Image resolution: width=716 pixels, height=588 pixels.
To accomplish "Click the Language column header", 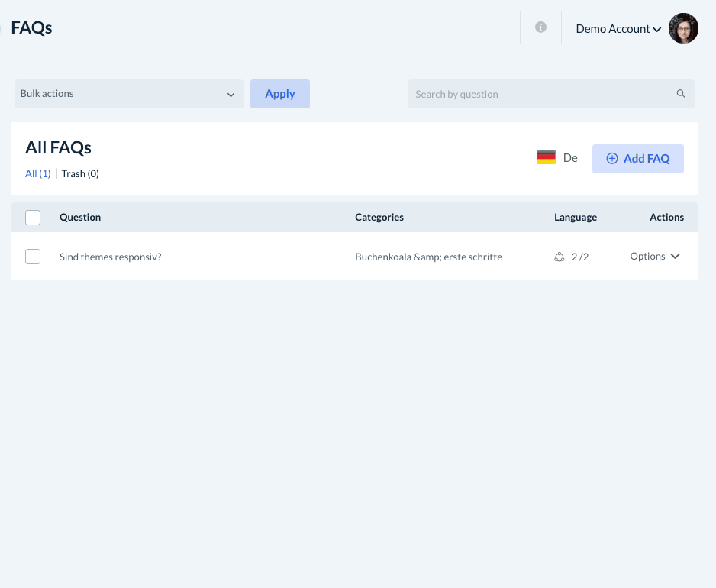I will [x=576, y=217].
